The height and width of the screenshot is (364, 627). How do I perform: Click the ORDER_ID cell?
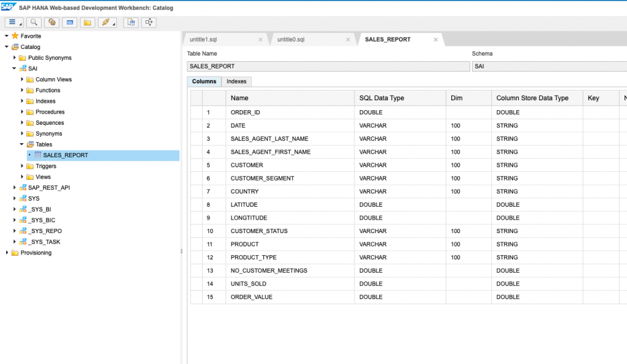290,113
